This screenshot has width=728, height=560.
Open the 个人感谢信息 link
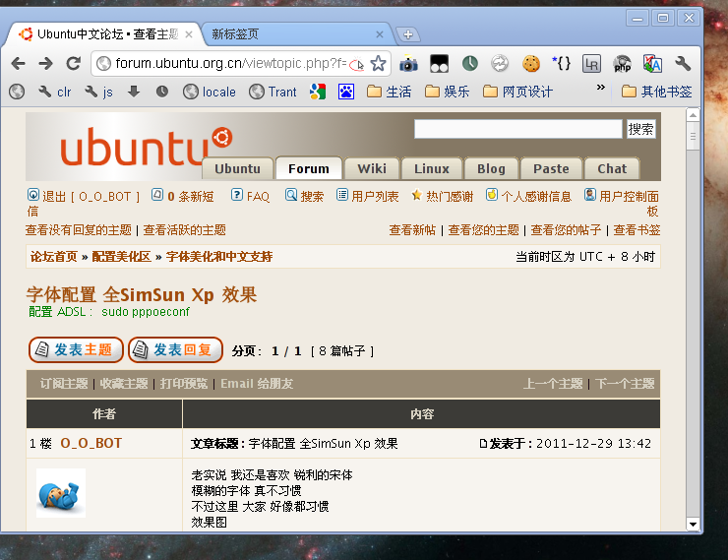529,197
